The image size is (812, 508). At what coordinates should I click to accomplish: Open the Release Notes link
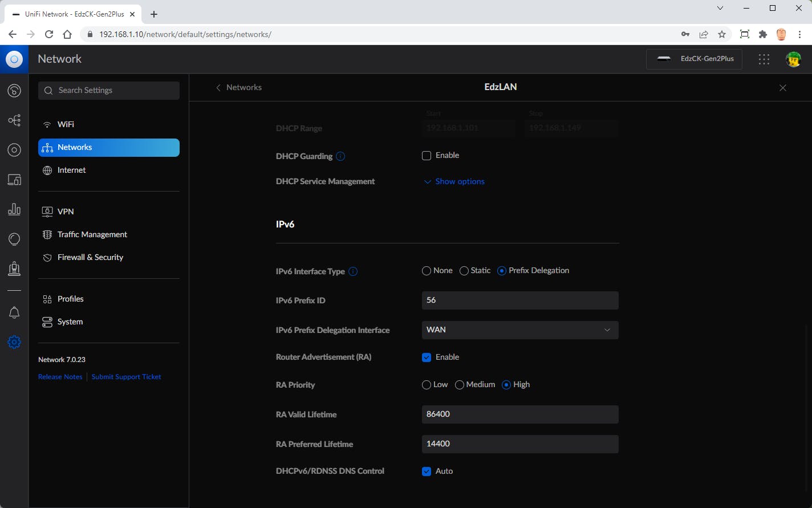point(60,377)
